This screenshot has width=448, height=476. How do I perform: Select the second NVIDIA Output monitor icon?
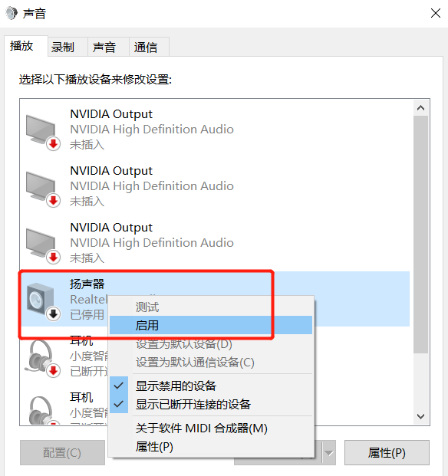pos(43,189)
